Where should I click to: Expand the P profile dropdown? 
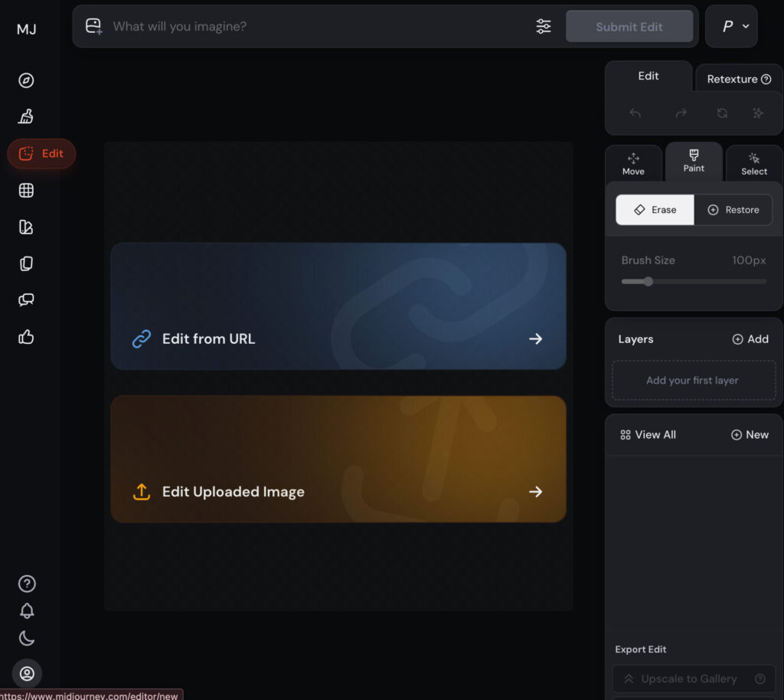731,27
